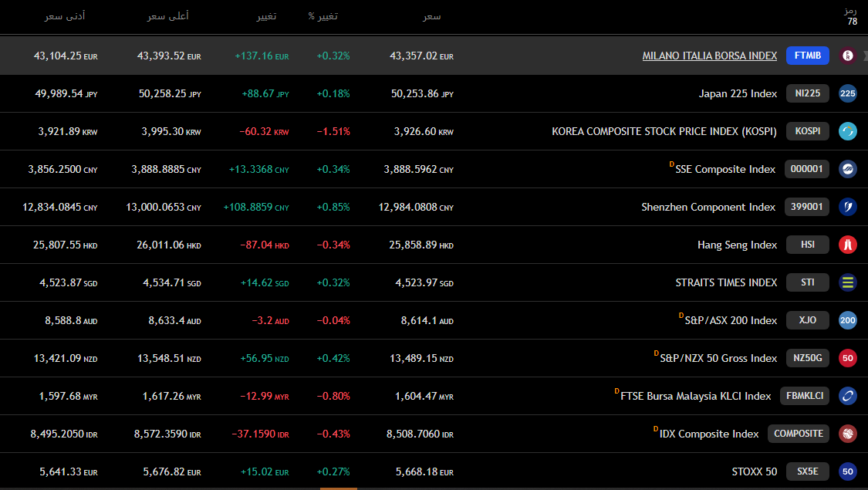This screenshot has height=490, width=868.
Task: Sort by the أدنى سعر low column header
Action: [65, 17]
